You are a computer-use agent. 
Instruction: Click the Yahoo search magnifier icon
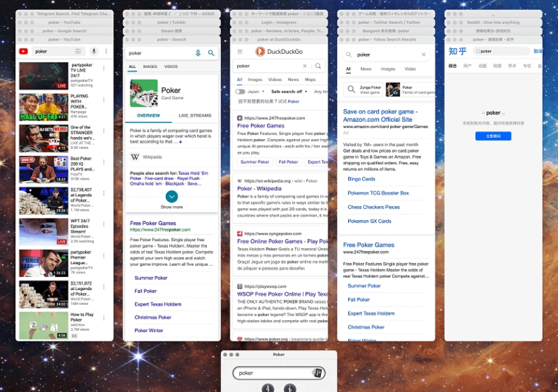[349, 55]
